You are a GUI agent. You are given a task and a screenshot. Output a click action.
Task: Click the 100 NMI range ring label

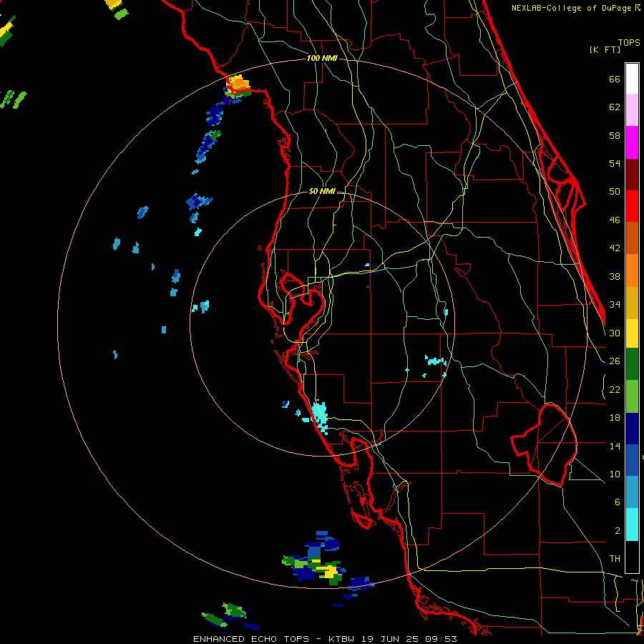[322, 58]
